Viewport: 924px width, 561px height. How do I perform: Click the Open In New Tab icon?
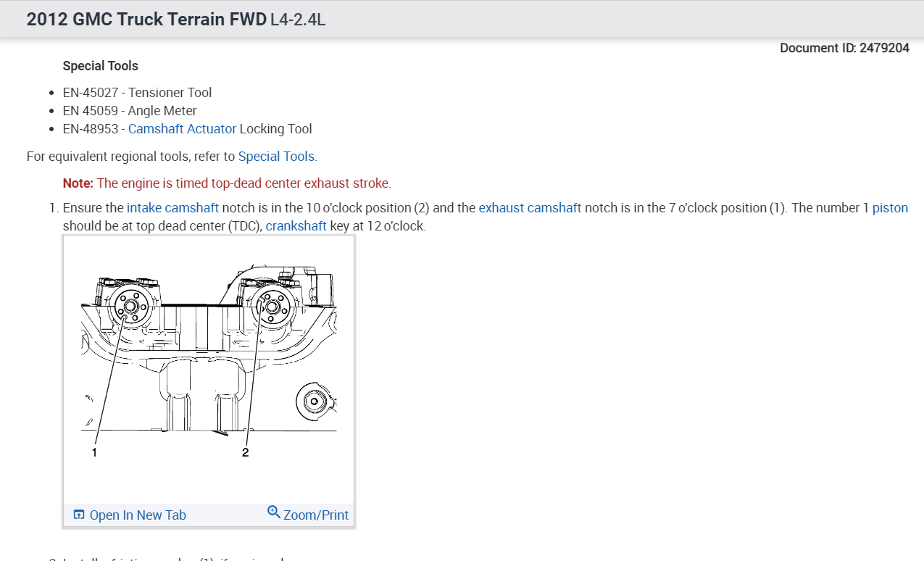pos(79,515)
